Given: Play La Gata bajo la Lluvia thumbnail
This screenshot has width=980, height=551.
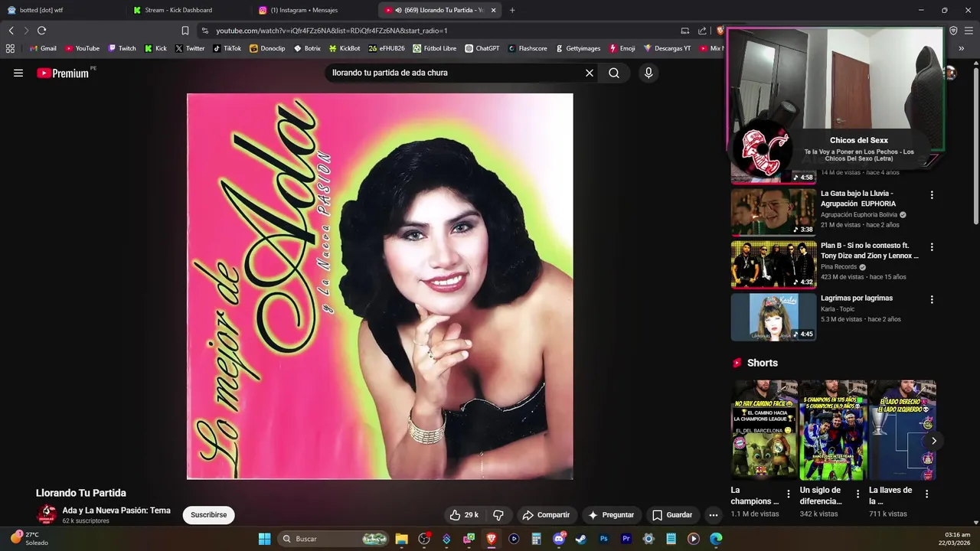Looking at the screenshot, I should 773,211.
